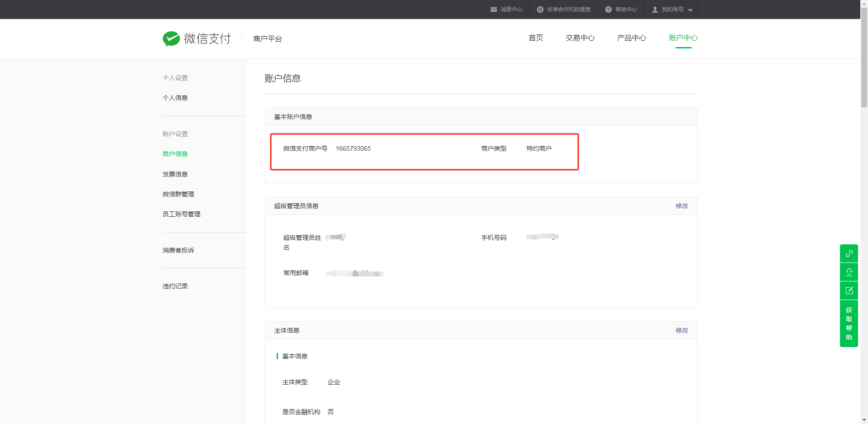Click 特约商户 merchant type value

point(539,148)
